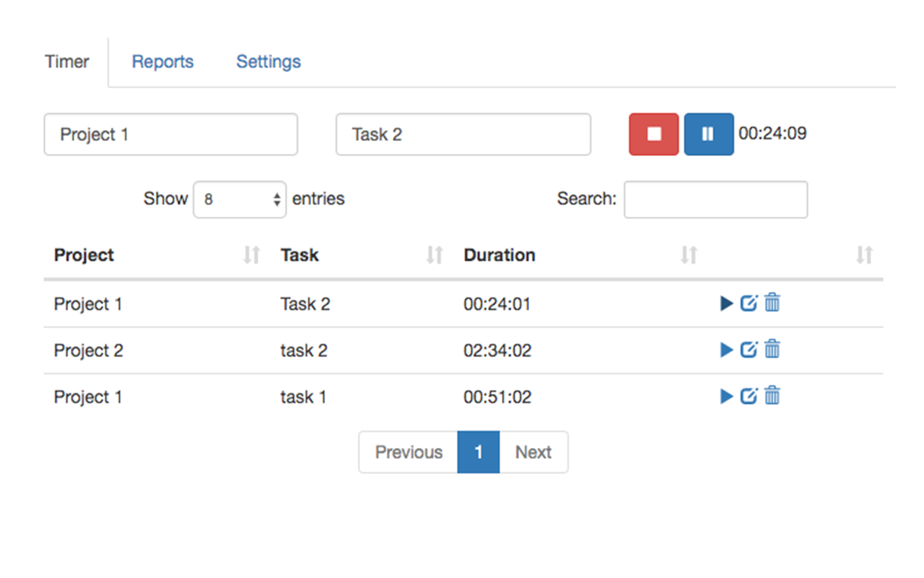Click into the Search box
Image resolution: width=924 pixels, height=578 pixels.
pos(715,199)
